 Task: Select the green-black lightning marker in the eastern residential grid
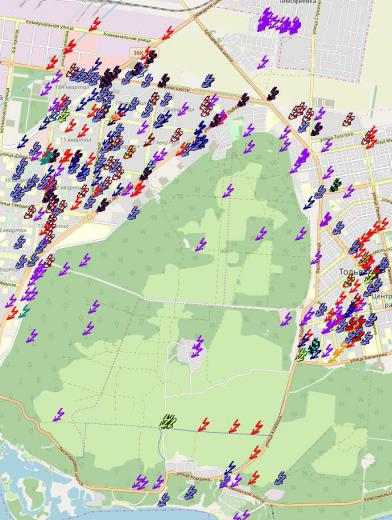[335, 185]
